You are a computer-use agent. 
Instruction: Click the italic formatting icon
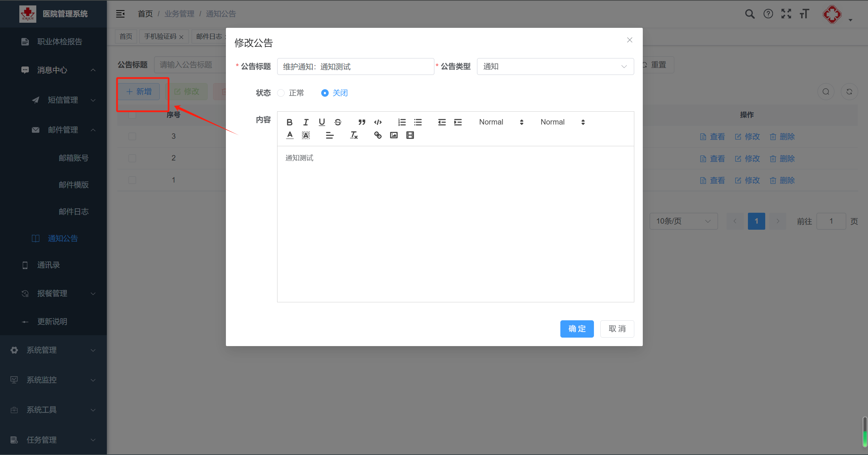click(306, 122)
